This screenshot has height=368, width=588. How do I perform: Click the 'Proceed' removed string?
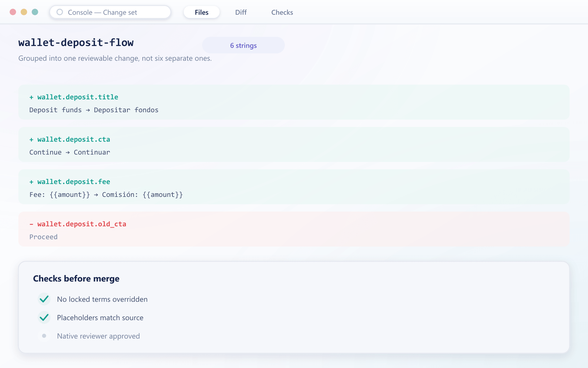[43, 237]
